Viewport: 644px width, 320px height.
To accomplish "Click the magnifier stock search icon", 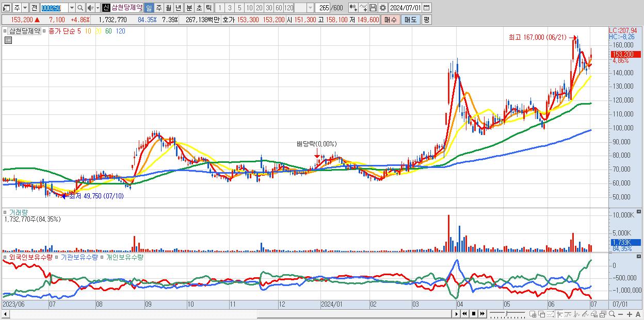I will [x=81, y=8].
